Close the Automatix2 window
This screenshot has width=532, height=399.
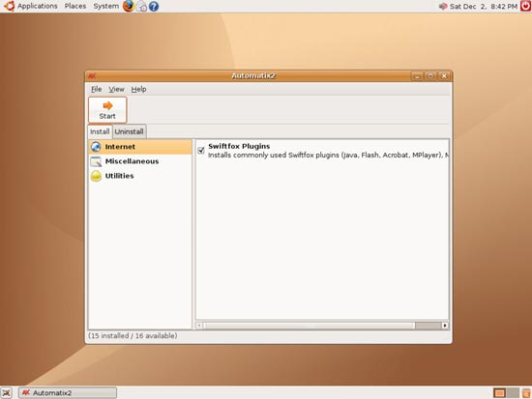point(444,76)
